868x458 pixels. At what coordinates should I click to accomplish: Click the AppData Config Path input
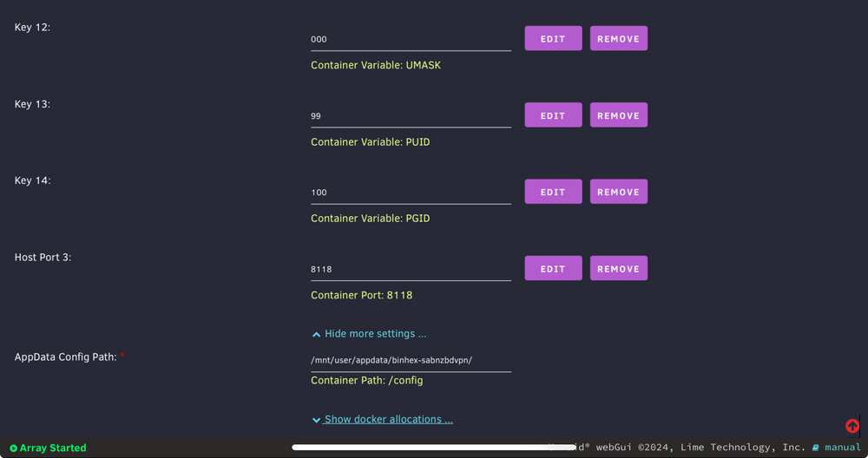[x=411, y=360]
